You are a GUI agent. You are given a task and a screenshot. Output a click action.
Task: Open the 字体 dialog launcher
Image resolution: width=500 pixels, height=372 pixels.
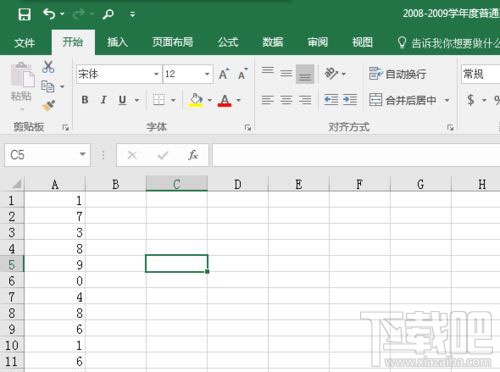[248, 127]
